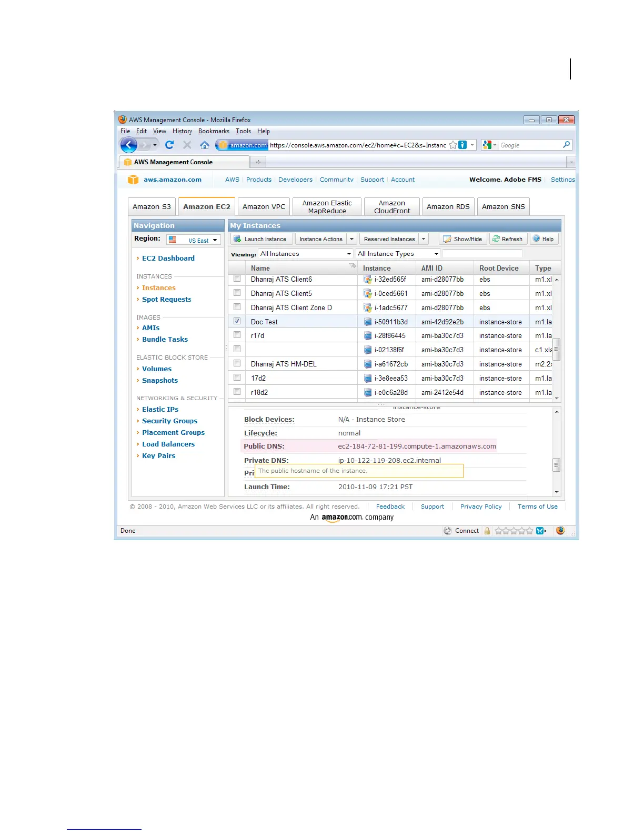This screenshot has width=644, height=834.
Task: Check the Dhanraj ATS Client Zone D checkbox
Action: point(237,307)
